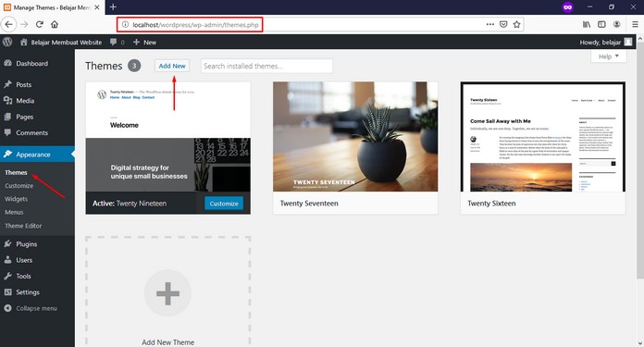This screenshot has width=644, height=347.
Task: Click the Themes page heading
Action: pyautogui.click(x=104, y=66)
